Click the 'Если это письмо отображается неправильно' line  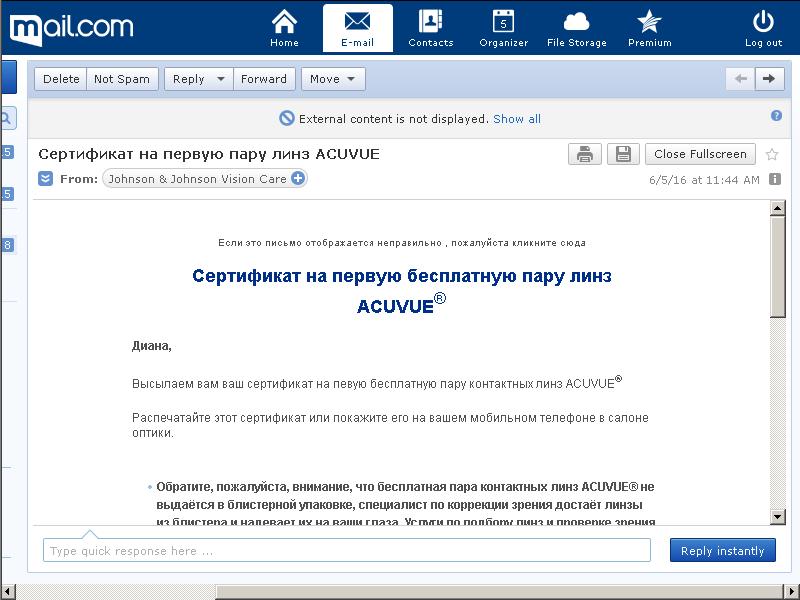point(402,243)
